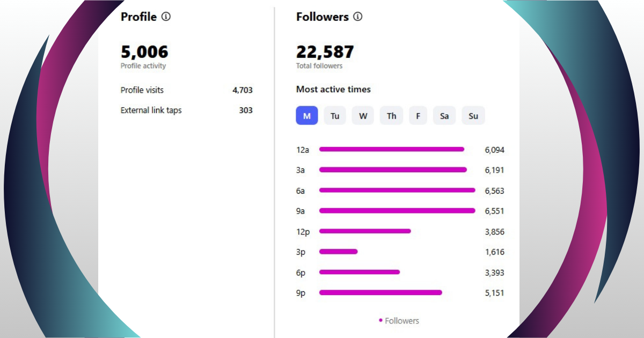This screenshot has height=338, width=644.
Task: Select the Monday tab
Action: pyautogui.click(x=307, y=116)
